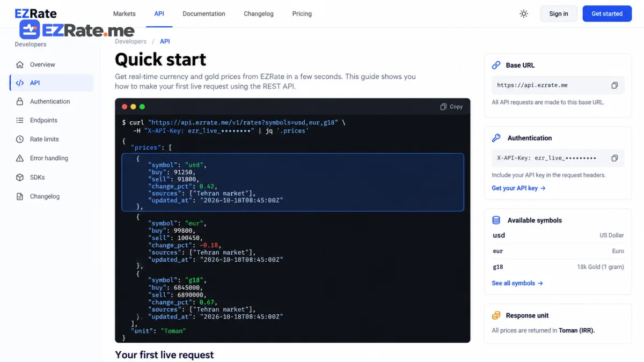This screenshot has width=644, height=362.
Task: Select SDKs in the sidebar
Action: coord(52,178)
